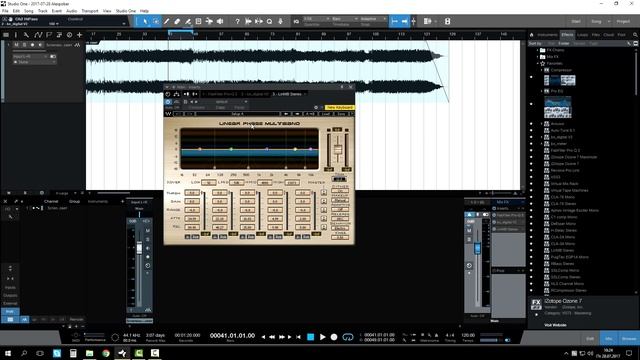Open the Song button dropdown arrow
The image size is (640, 360).
coord(609,21)
